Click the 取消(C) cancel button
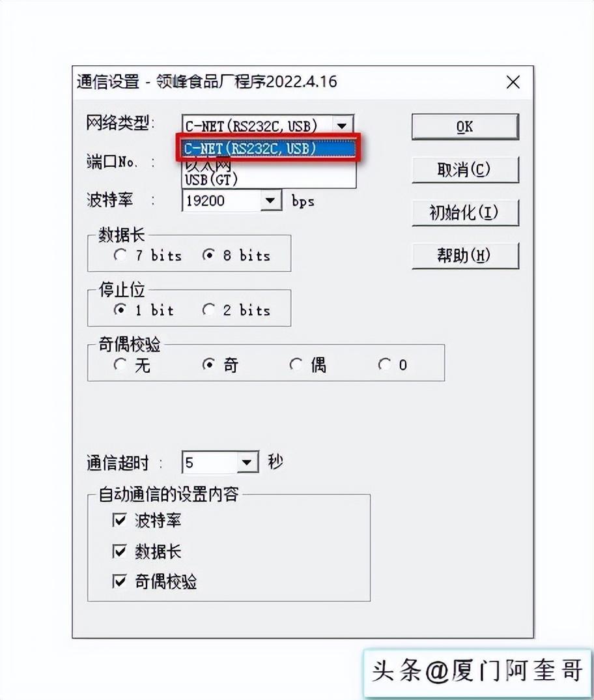This screenshot has width=594, height=700. click(465, 169)
